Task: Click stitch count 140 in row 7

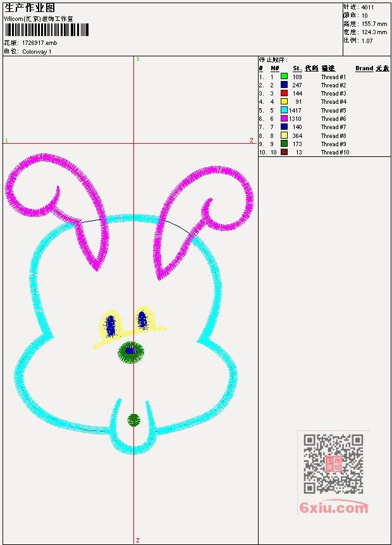Action: (297, 127)
